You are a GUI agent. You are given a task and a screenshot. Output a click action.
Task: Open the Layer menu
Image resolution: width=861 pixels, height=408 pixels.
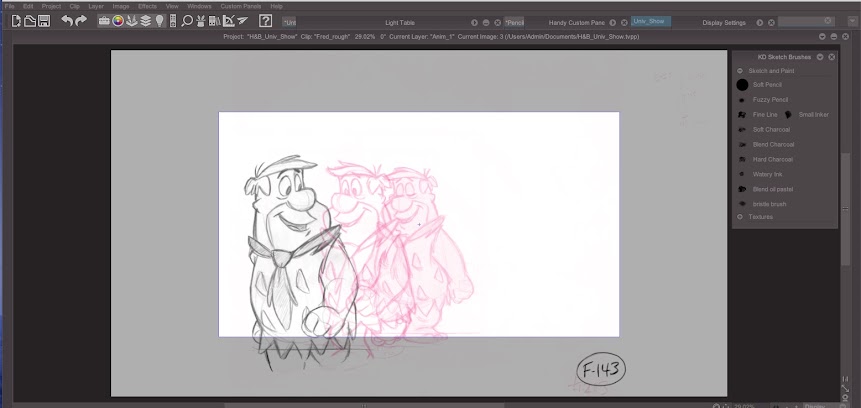pos(96,6)
